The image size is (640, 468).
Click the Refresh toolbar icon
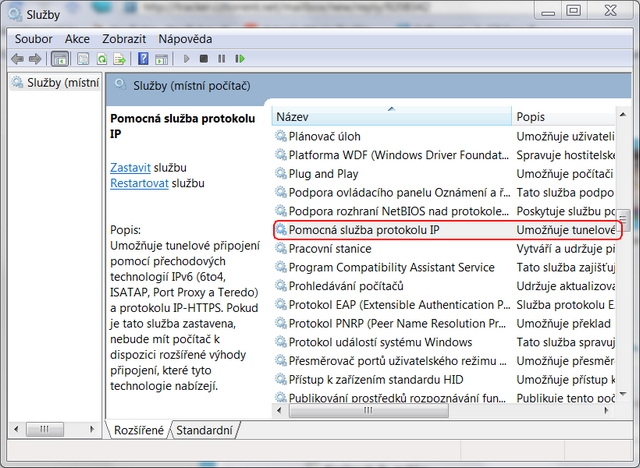pyautogui.click(x=101, y=59)
